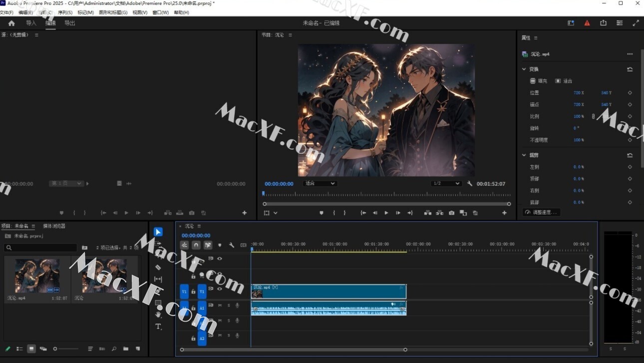Play program monitor video
This screenshot has width=644, height=363.
point(386,213)
